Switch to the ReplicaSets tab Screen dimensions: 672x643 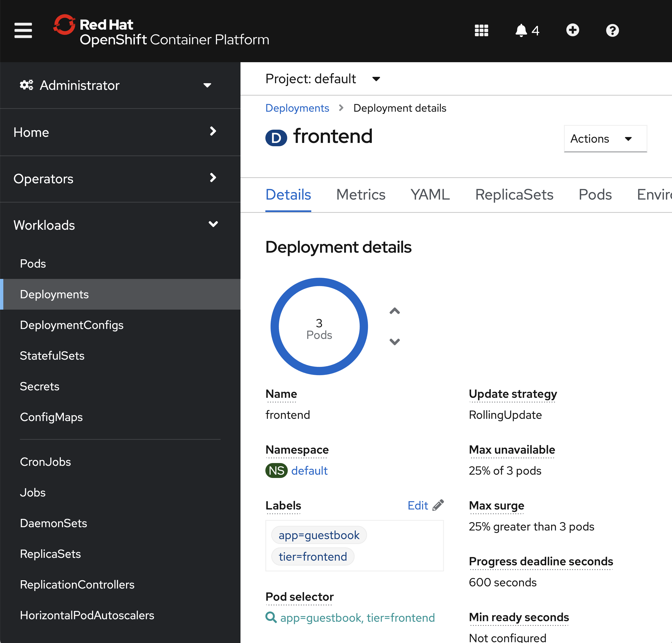514,195
